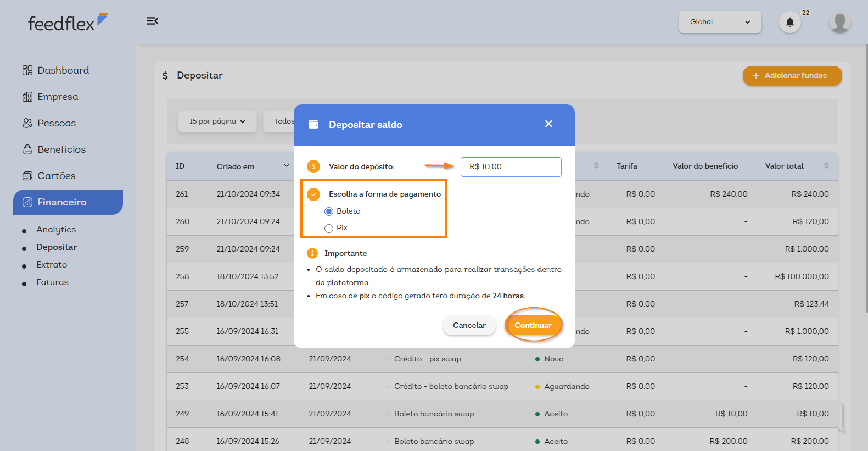Close the Depositar saldo dialog
The height and width of the screenshot is (451, 868).
548,124
